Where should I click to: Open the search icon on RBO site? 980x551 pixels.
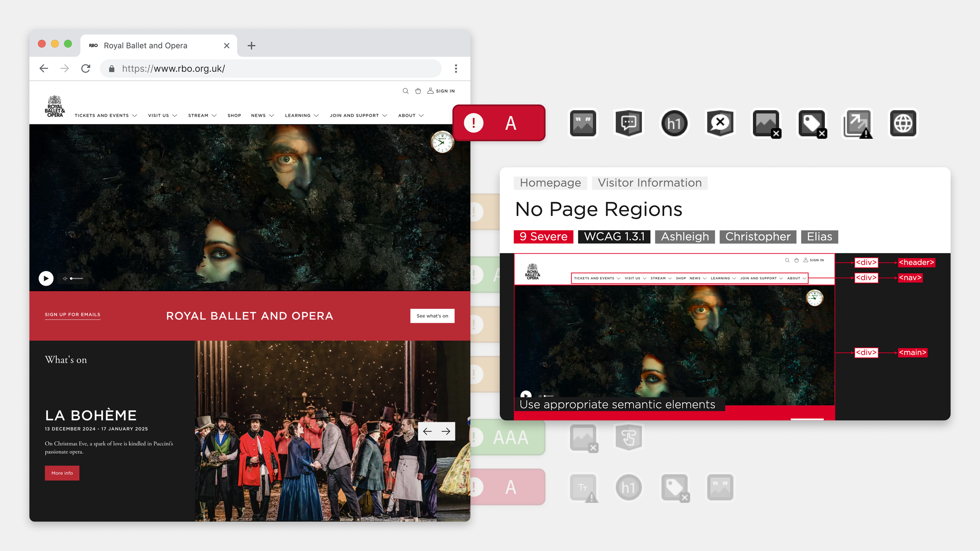(x=406, y=91)
